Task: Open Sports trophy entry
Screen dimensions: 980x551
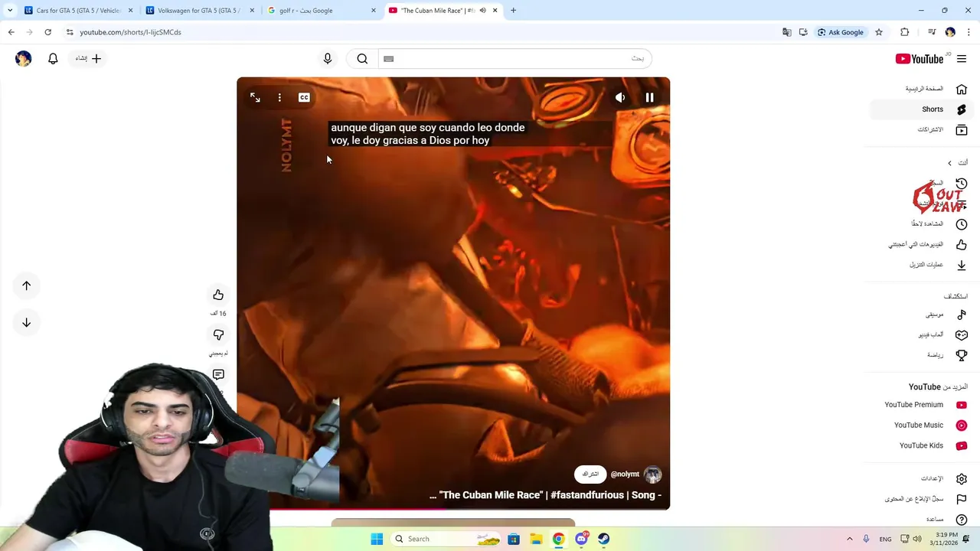Action: coord(921,355)
